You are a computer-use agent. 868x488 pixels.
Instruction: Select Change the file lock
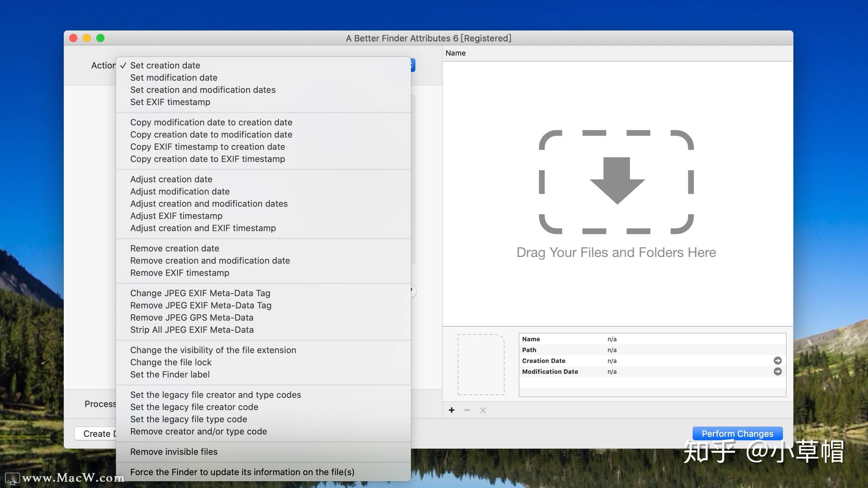[263, 362]
